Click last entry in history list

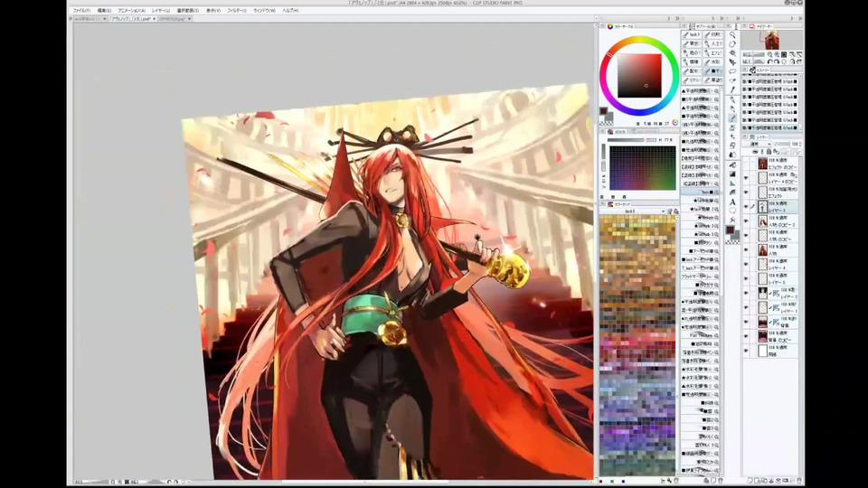click(x=770, y=127)
